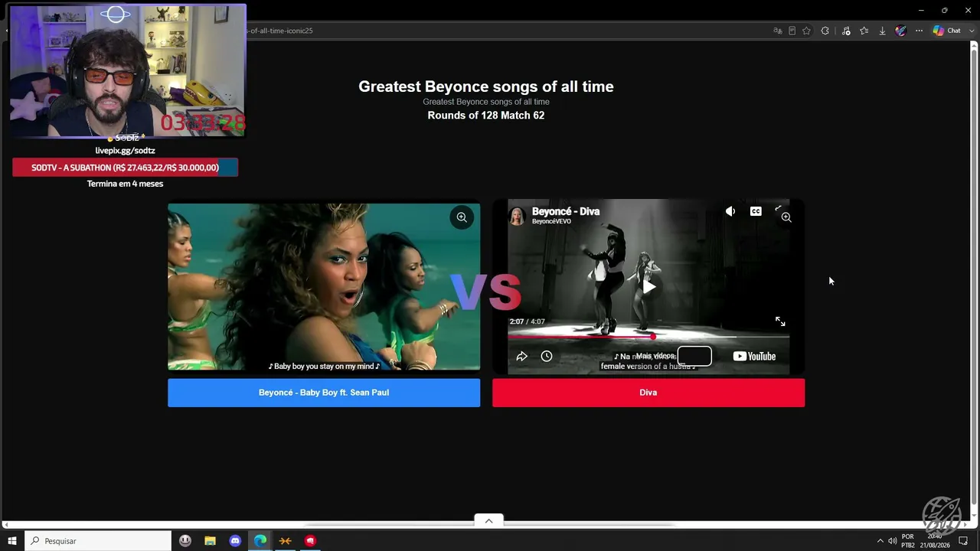Open the Windows Start menu
980x551 pixels.
pos(12,541)
